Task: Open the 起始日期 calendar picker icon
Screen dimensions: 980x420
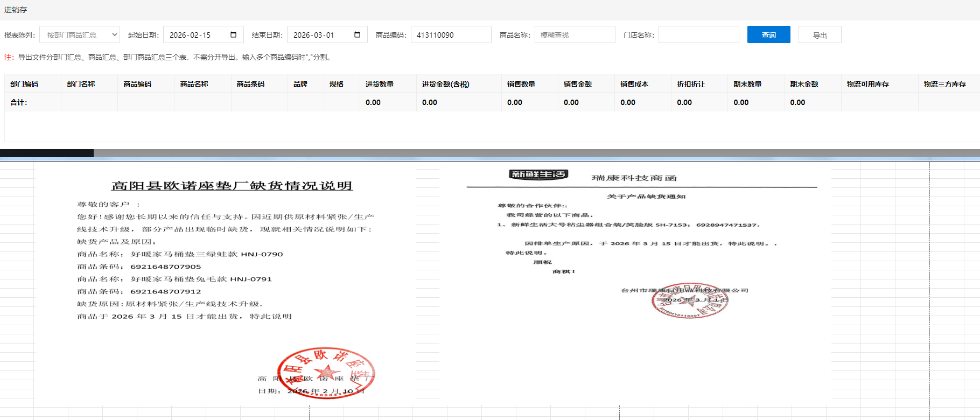Action: tap(233, 35)
